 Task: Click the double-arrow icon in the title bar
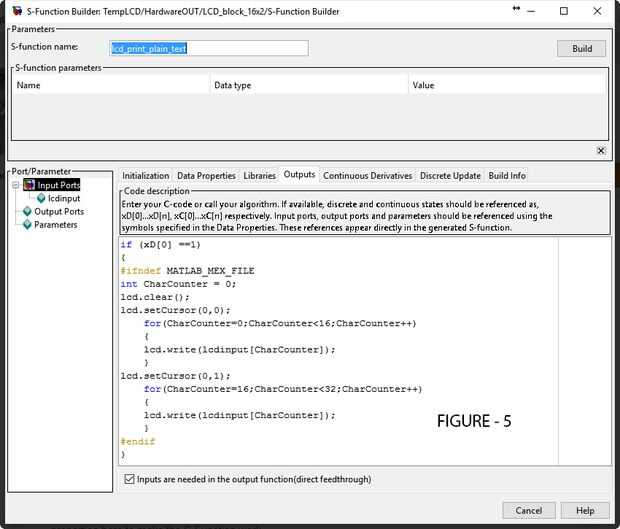tap(516, 8)
